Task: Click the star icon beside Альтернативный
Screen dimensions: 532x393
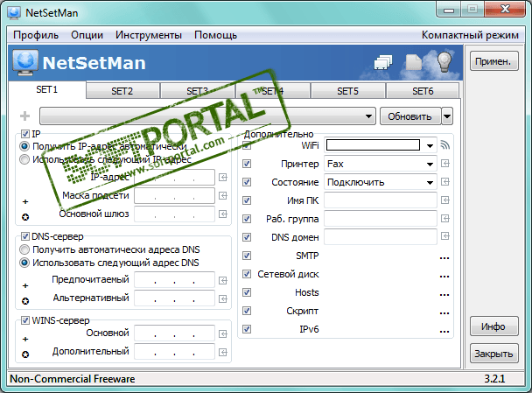Action: click(x=25, y=301)
